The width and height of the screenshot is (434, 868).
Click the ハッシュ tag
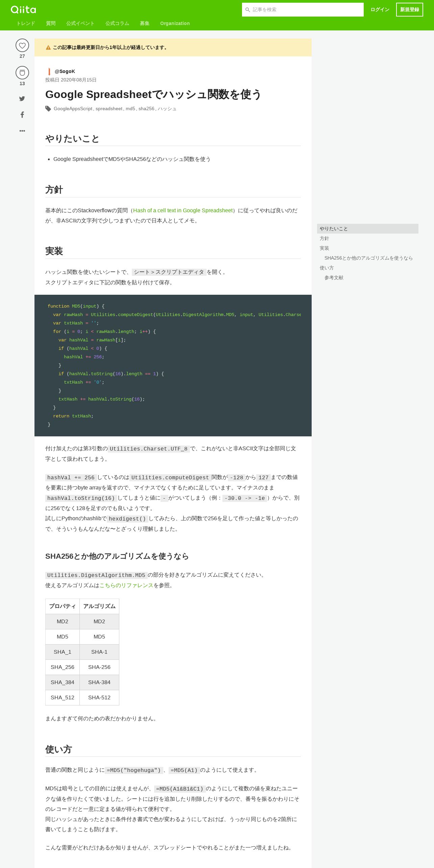click(x=167, y=108)
